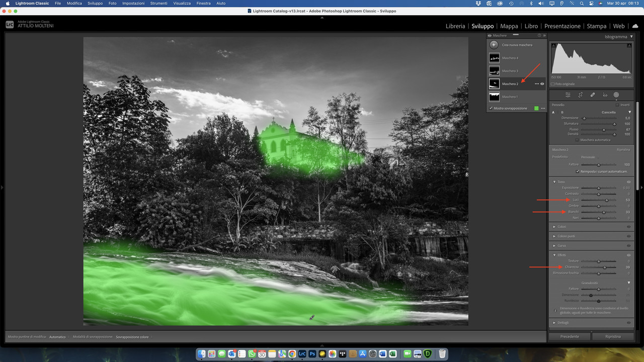Click the plus icon to create new mask

[x=494, y=45]
